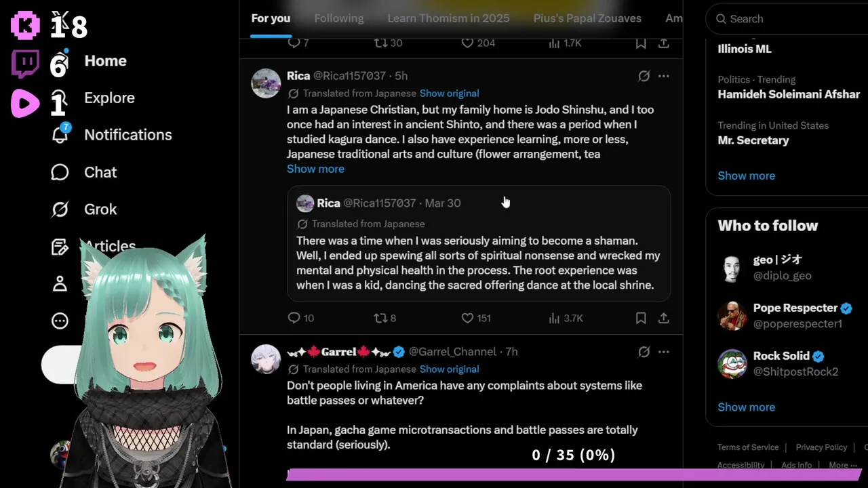The image size is (868, 488).
Task: Expand trending list with Show more
Action: [x=746, y=176]
